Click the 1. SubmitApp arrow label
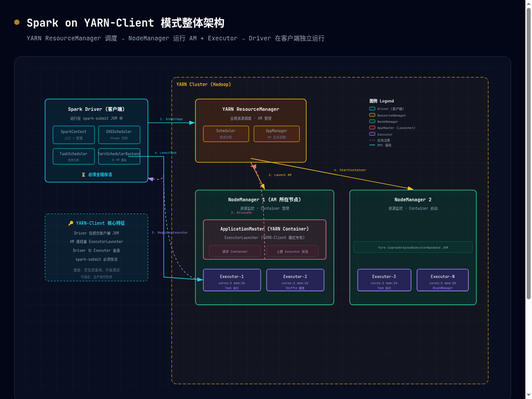 (171, 119)
